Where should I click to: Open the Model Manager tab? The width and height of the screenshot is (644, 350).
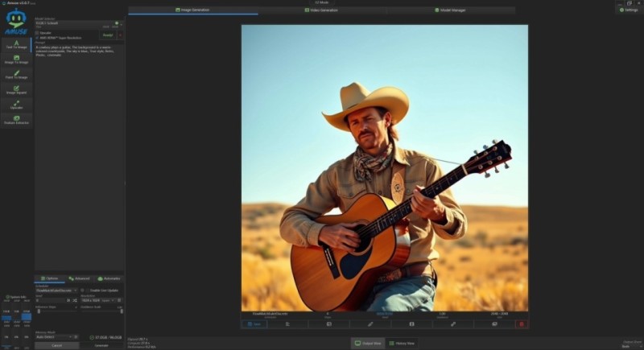coord(450,10)
